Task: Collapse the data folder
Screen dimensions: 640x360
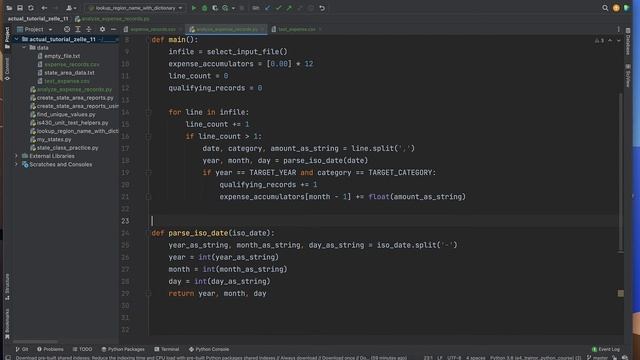Action: 24,48
